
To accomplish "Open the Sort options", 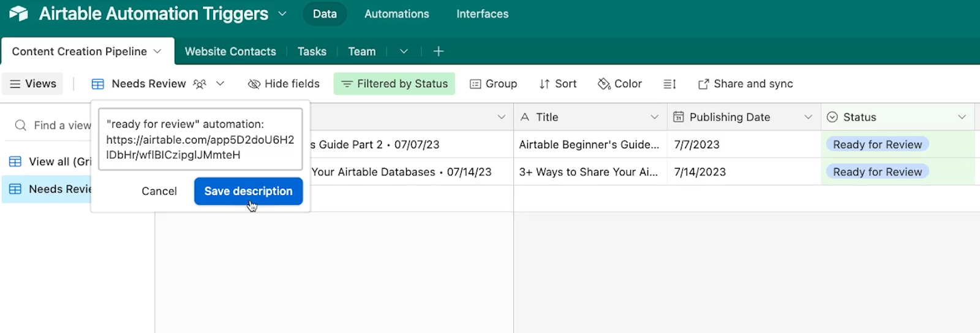I will click(x=558, y=84).
